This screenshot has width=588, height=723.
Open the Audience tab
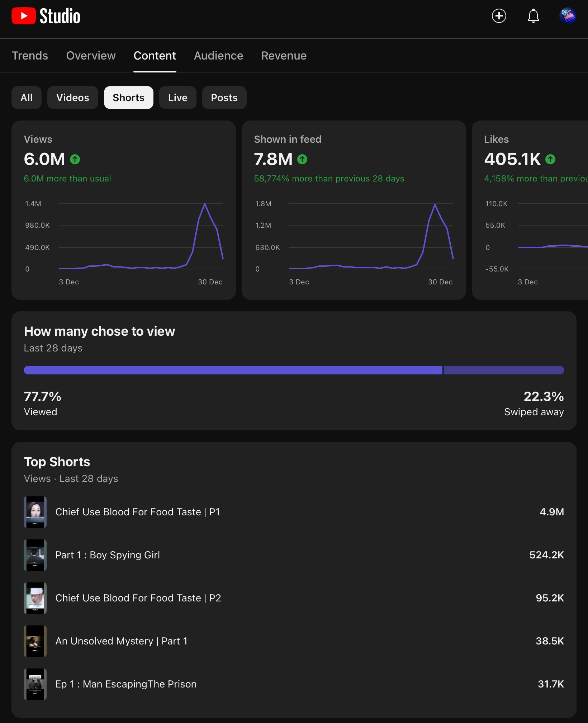[218, 56]
